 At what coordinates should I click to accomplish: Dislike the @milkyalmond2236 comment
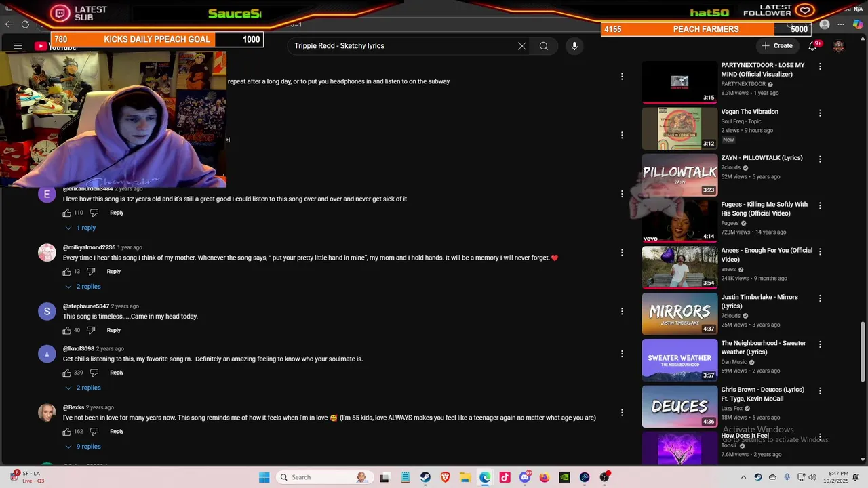pyautogui.click(x=91, y=272)
